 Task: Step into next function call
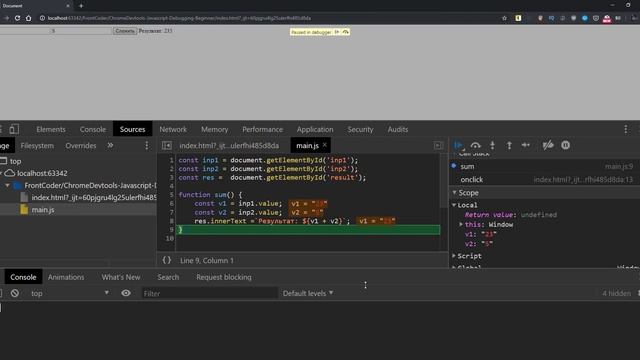point(492,145)
